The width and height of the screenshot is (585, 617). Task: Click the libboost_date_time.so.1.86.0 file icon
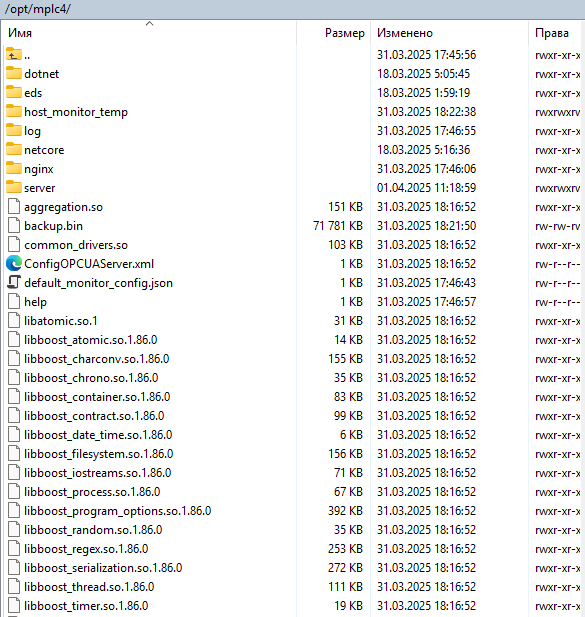click(14, 434)
